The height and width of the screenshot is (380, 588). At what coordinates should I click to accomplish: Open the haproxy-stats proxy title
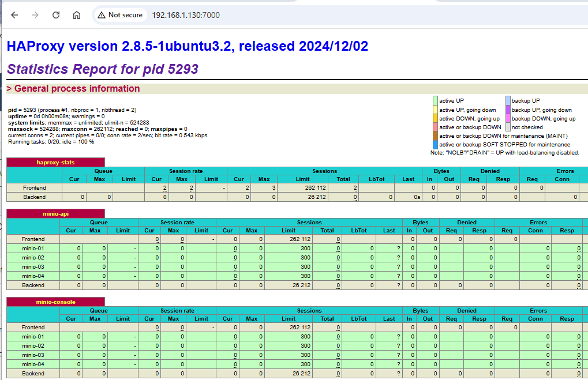pyautogui.click(x=55, y=163)
